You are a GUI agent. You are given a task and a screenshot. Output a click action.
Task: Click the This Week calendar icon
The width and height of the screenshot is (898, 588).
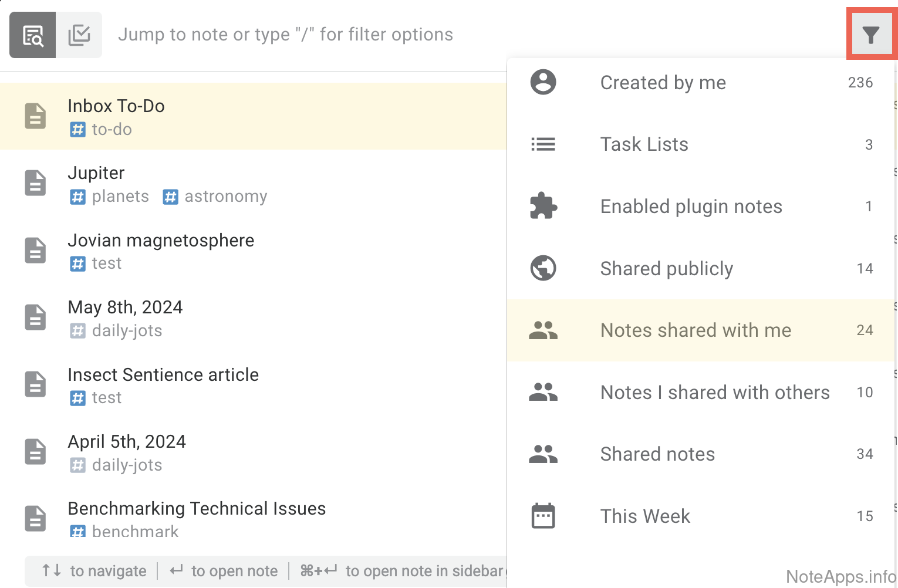(543, 516)
